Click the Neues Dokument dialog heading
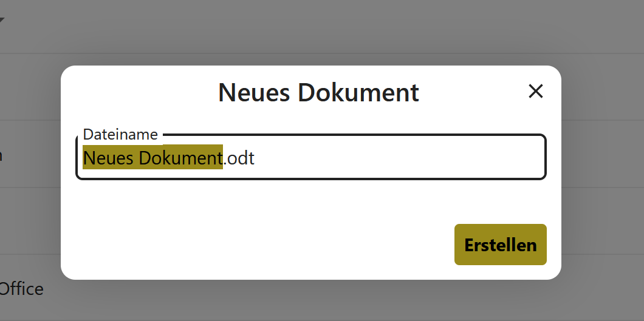Image resolution: width=644 pixels, height=321 pixels. click(x=318, y=92)
